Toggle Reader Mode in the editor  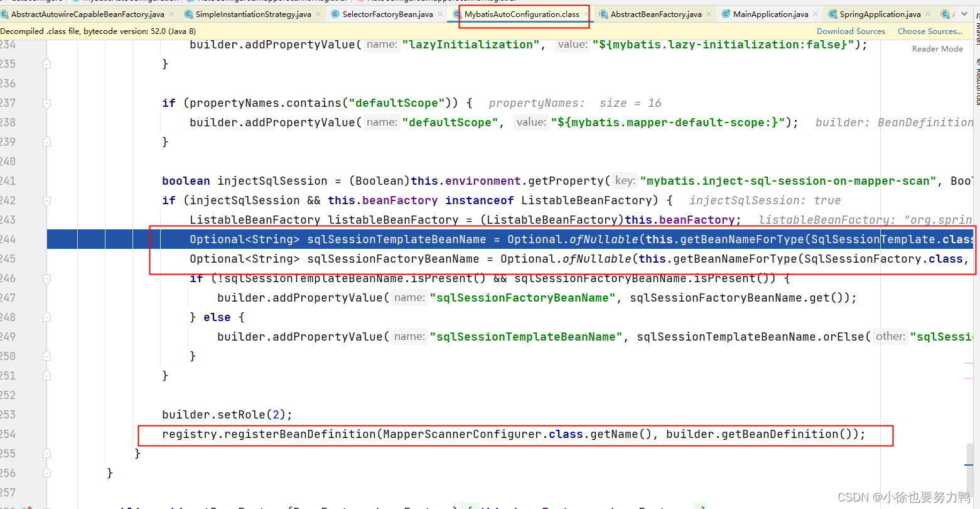tap(937, 48)
